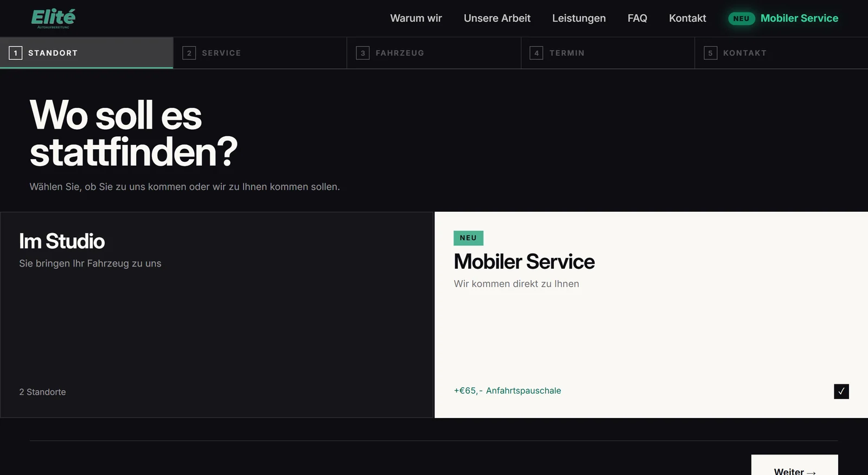This screenshot has height=475, width=868.
Task: Click the NEU badge in the navigation bar
Action: coord(741,18)
